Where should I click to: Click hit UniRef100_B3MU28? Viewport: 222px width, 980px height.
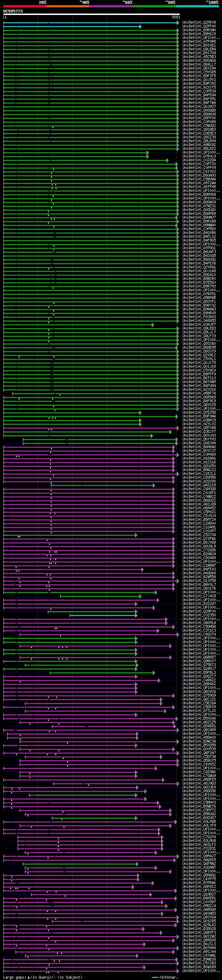[199, 929]
